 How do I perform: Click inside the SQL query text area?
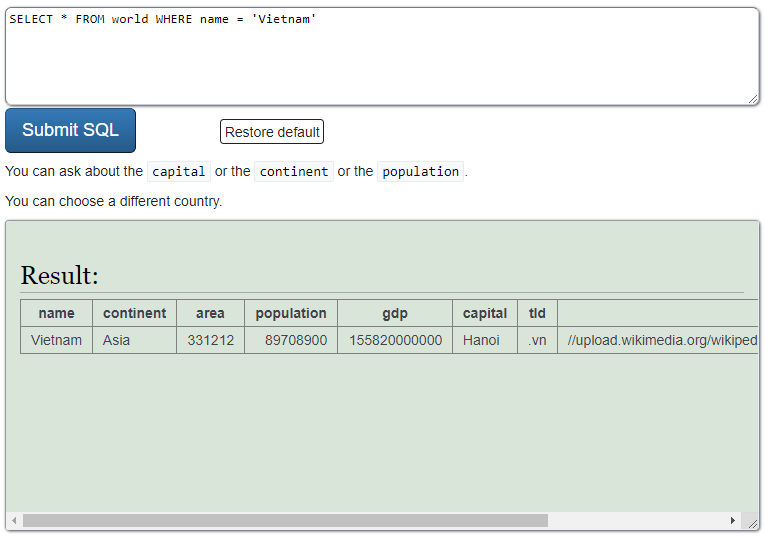(380, 60)
